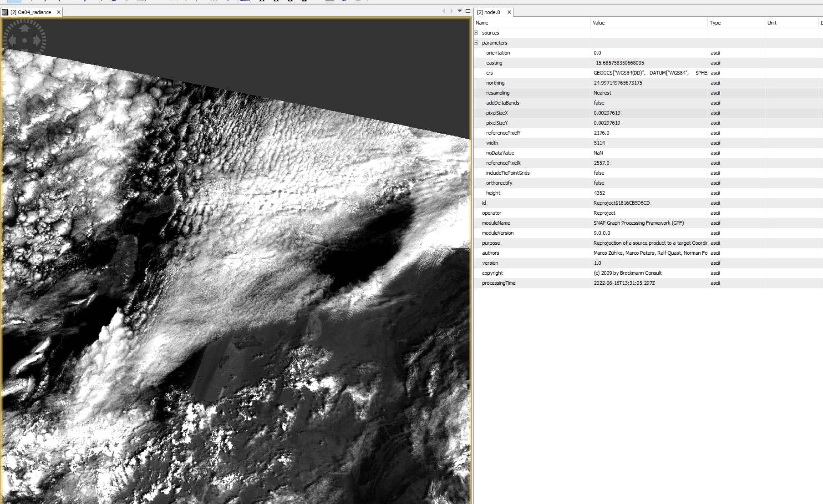Click the Oa04_radiance tab's band icon
Image resolution: width=823 pixels, height=504 pixels.
point(5,12)
